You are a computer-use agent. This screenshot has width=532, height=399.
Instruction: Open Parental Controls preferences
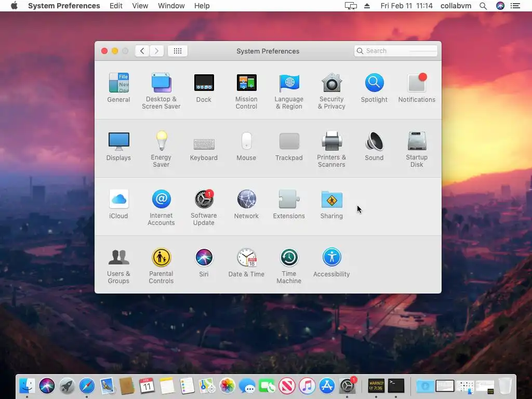pos(161,266)
